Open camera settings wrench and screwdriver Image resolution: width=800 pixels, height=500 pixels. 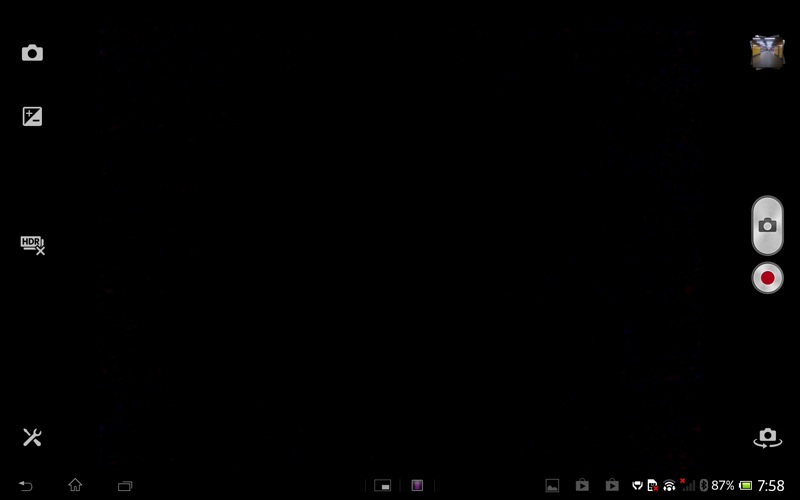(x=32, y=437)
